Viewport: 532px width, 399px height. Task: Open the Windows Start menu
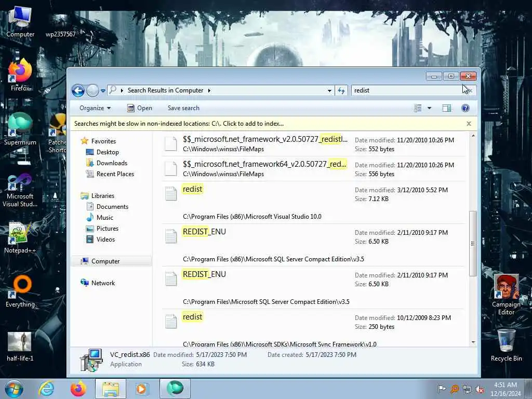tap(14, 389)
